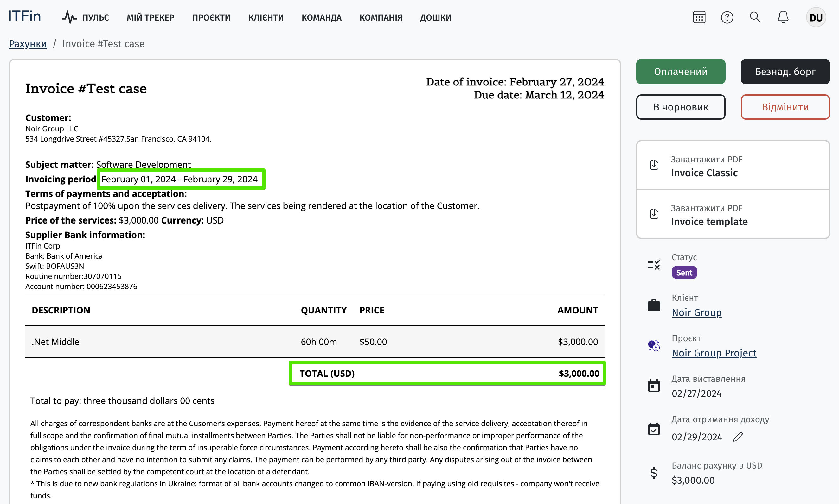Click the Безнад. борг button

(785, 72)
